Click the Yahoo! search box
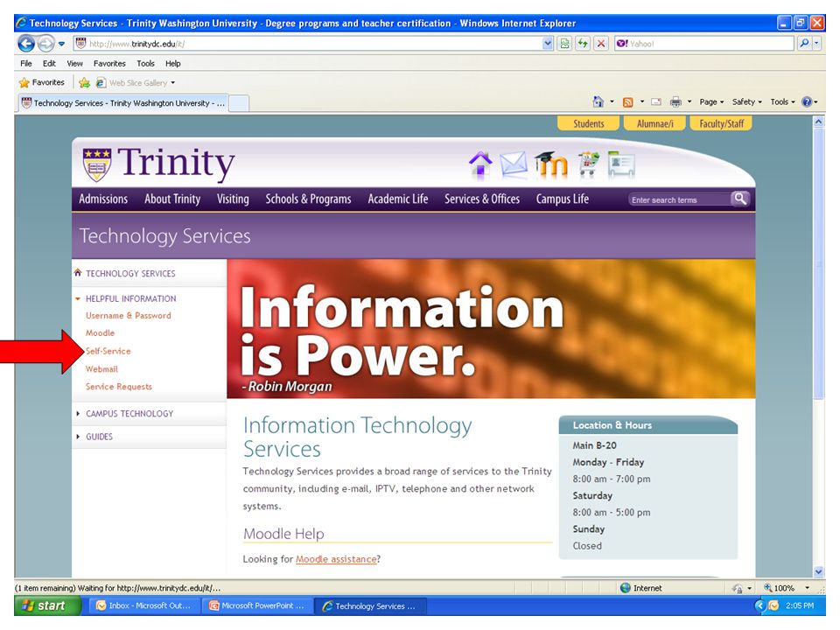 coord(703,44)
